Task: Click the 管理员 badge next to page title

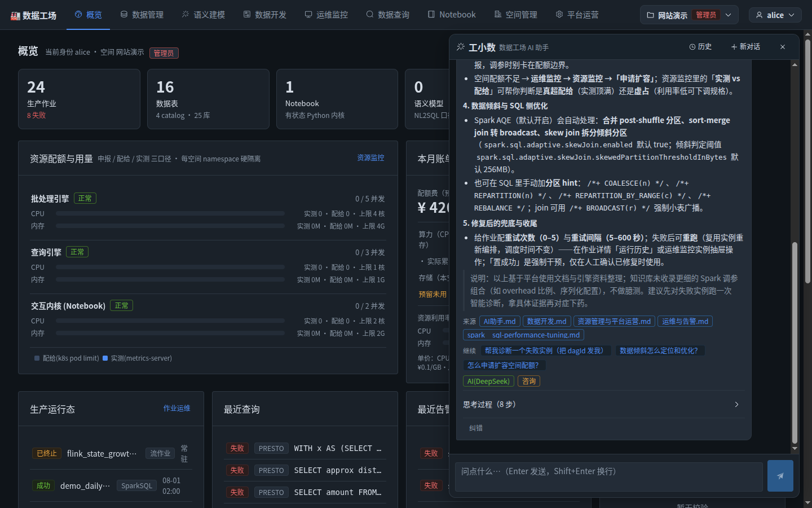Action: [164, 53]
